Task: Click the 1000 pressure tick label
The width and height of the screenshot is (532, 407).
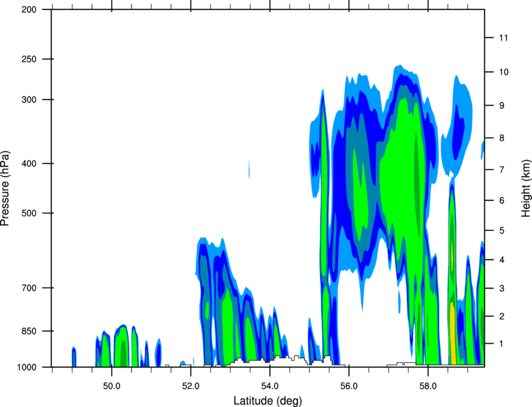Action: 26,367
